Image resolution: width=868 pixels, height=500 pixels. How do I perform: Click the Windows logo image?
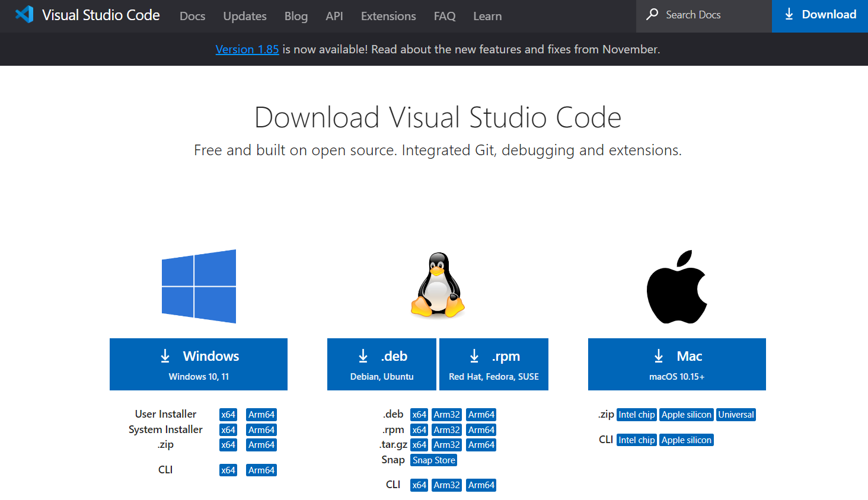199,286
